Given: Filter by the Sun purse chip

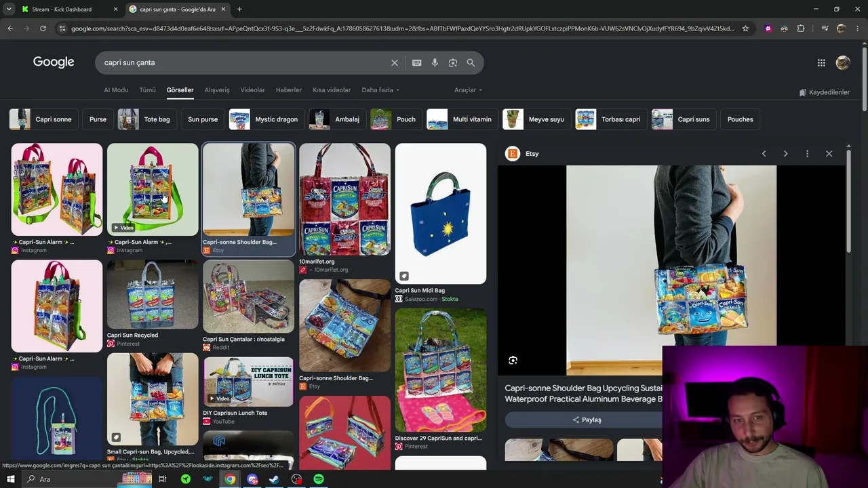Looking at the screenshot, I should (203, 119).
